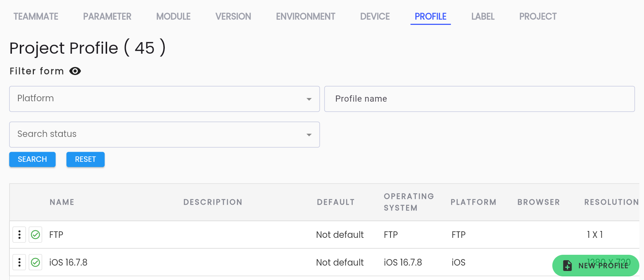
Task: Click the NAME column header
Action: tap(62, 202)
